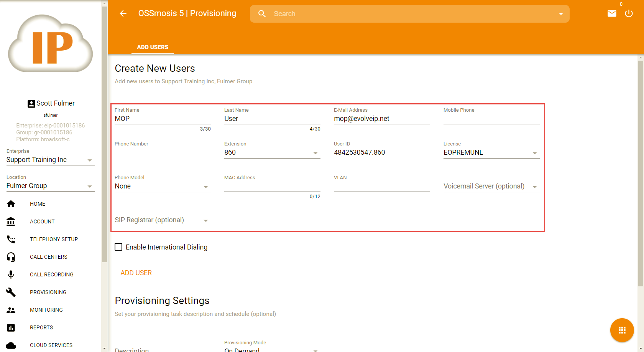Open the Monitoring menu item
644x352 pixels.
(46, 310)
